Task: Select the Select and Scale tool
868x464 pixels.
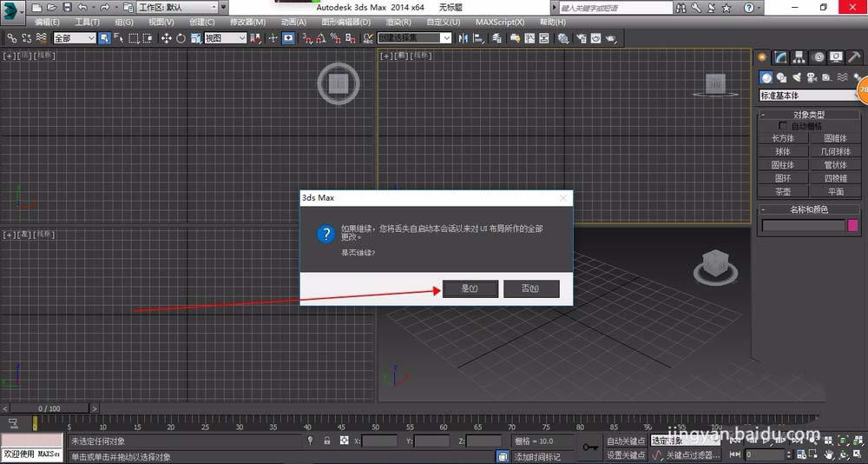Action: [196, 38]
